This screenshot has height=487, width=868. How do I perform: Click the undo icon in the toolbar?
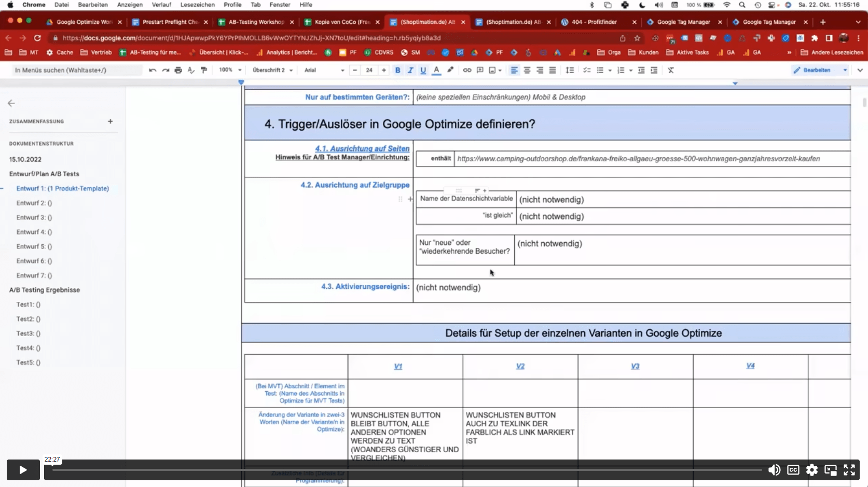(x=152, y=70)
